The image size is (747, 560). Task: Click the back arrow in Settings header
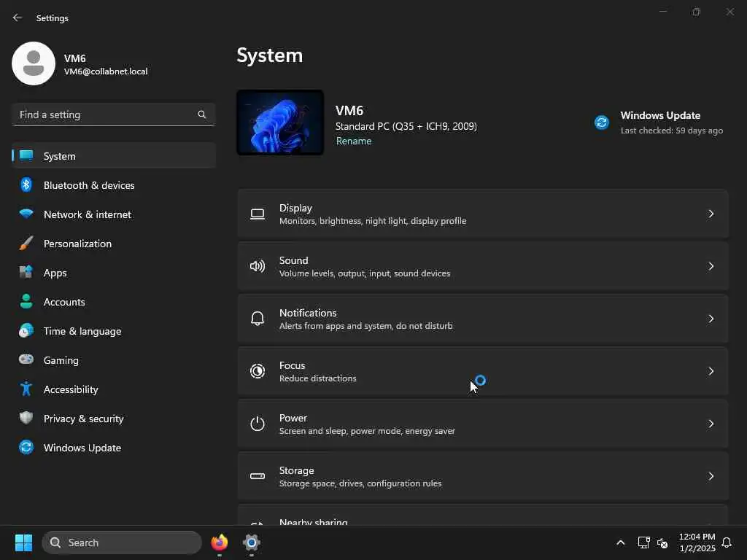18,17
